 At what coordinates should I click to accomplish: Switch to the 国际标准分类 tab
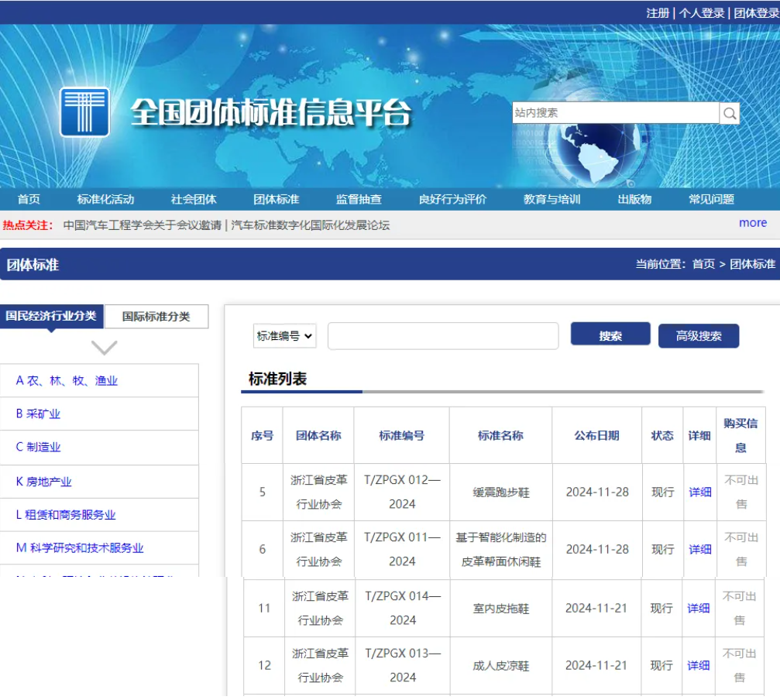tap(156, 317)
